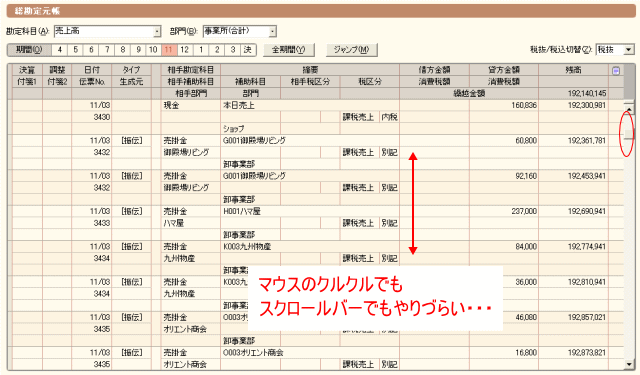The width and height of the screenshot is (640, 375).
Task: Select the 決 closing period tab
Action: pyautogui.click(x=248, y=50)
